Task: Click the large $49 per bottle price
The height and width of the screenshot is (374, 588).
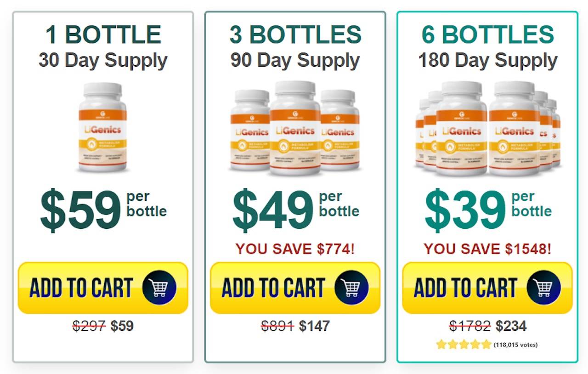Action: point(273,211)
